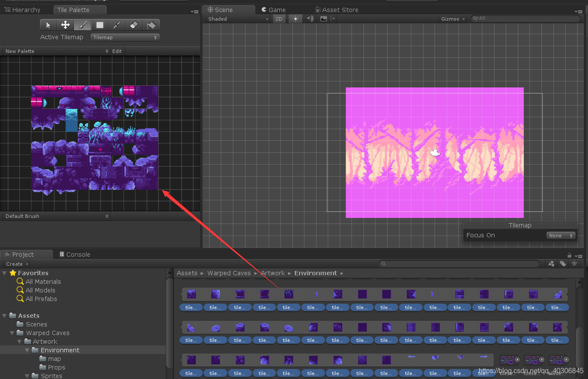Open the Shaded draw mode dropdown
The image size is (588, 379).
point(237,19)
